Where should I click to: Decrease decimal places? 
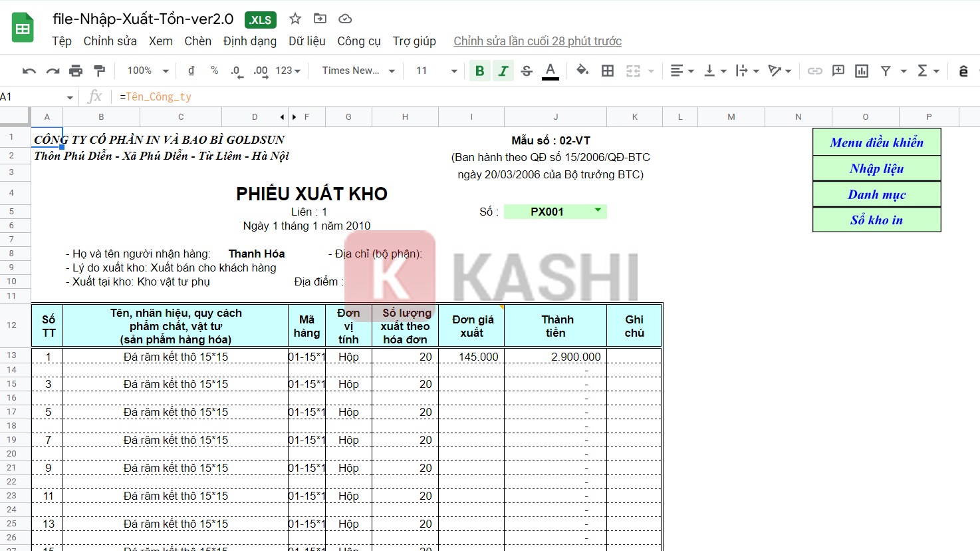point(236,70)
